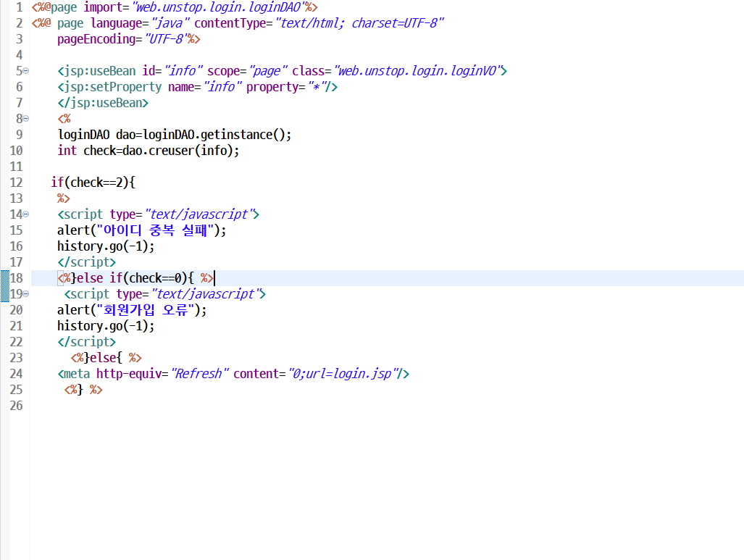The image size is (744, 560).
Task: Collapse the scriptlet fold at line 8
Action: point(26,119)
